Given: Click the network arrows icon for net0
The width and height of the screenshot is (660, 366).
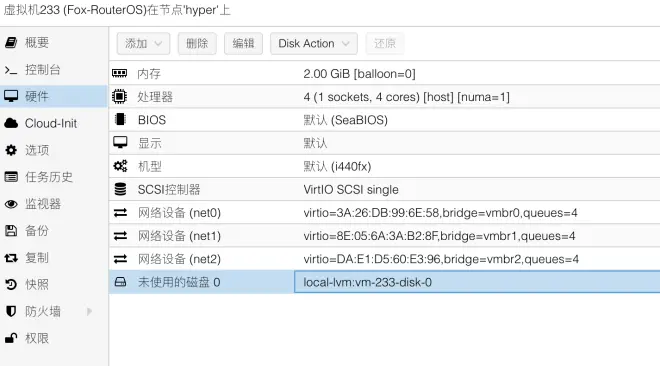Looking at the screenshot, I should pos(120,213).
